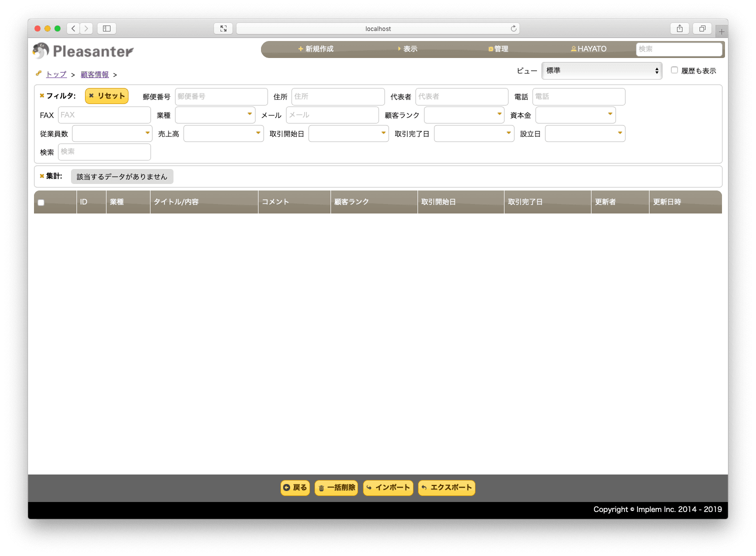Open the HAYATO user menu

point(588,49)
